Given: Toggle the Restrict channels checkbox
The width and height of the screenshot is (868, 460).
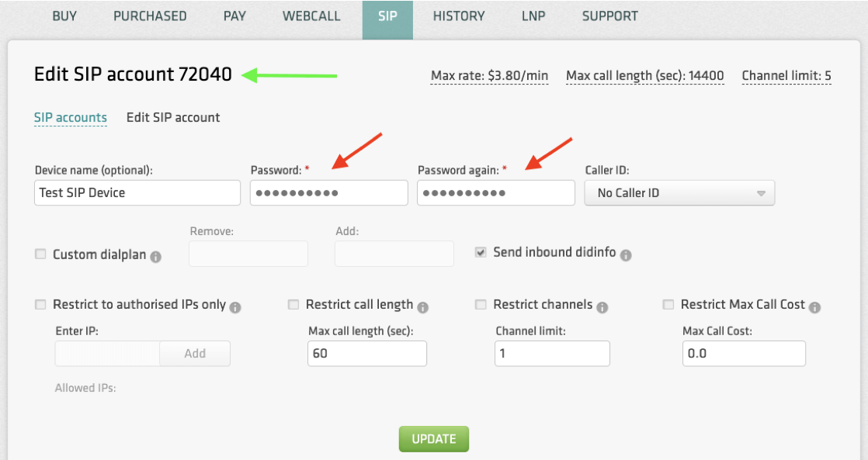Looking at the screenshot, I should pyautogui.click(x=481, y=305).
